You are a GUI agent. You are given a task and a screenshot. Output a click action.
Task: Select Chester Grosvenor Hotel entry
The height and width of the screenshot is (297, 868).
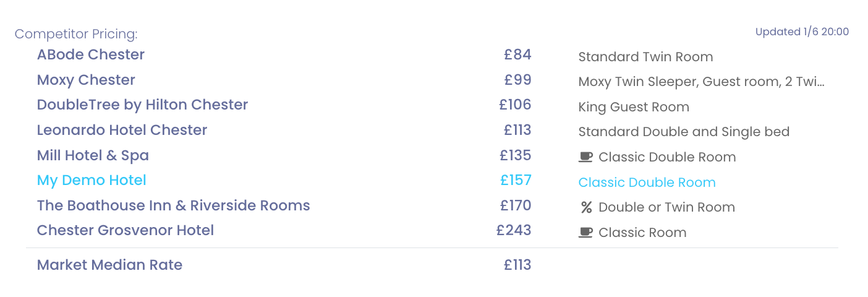(x=126, y=230)
